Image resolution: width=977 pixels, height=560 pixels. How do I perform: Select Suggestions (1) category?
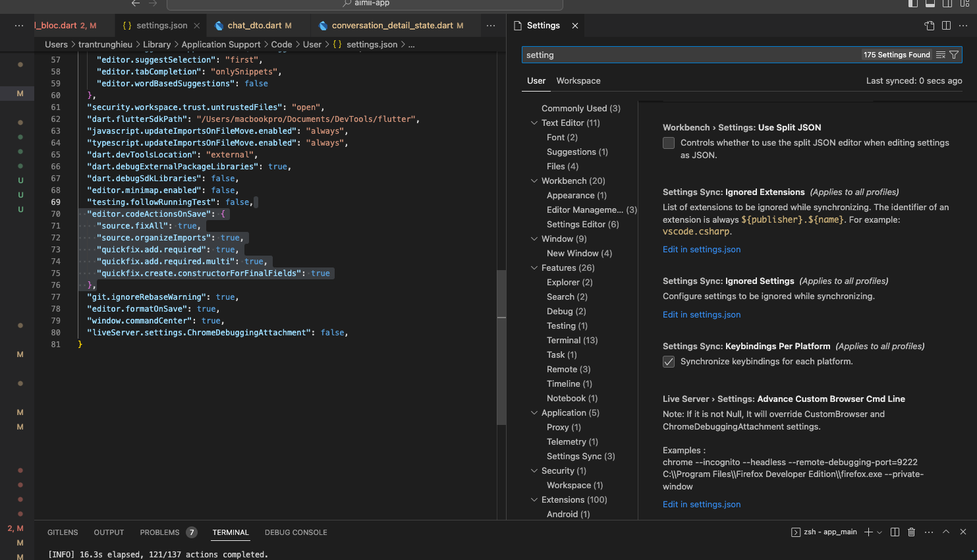click(x=577, y=152)
